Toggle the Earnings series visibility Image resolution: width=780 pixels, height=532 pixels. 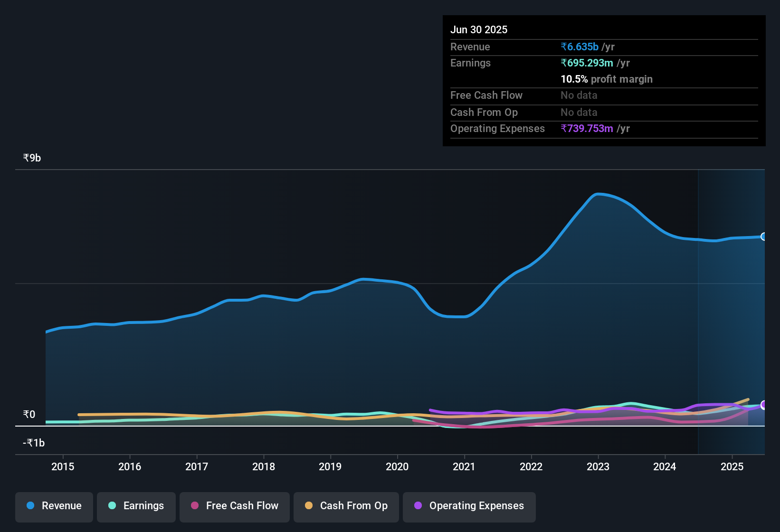tap(136, 506)
